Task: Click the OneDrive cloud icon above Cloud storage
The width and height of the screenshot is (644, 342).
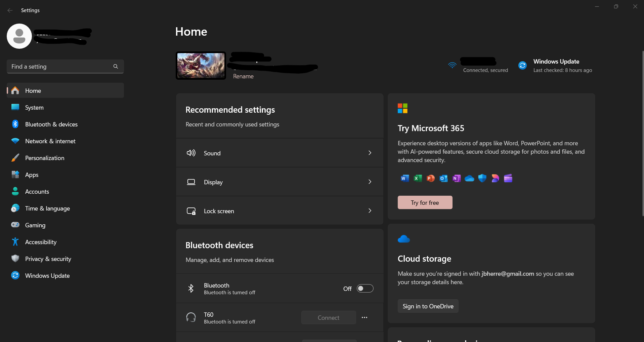Action: point(404,239)
